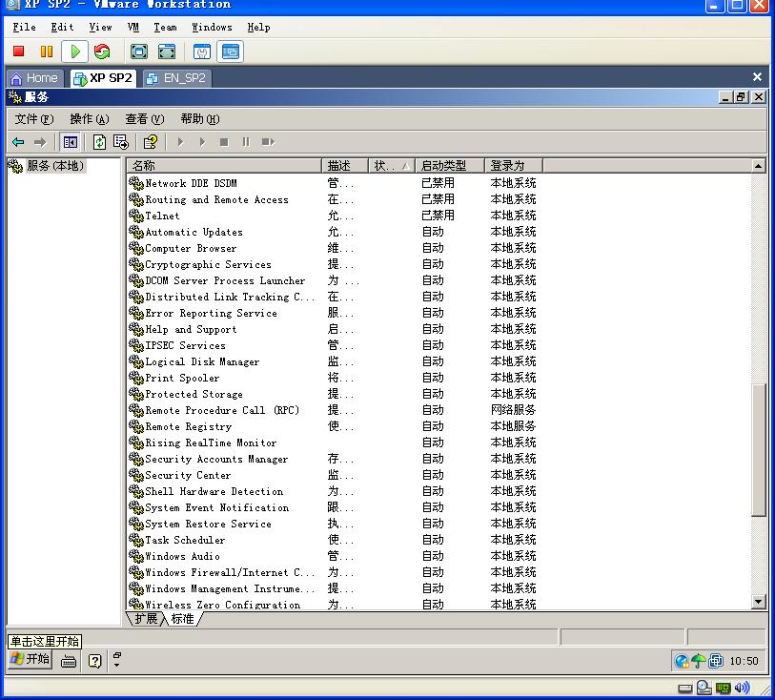The image size is (775, 700).
Task: Open the 帮助(H) menu in Services
Action: pos(199,119)
